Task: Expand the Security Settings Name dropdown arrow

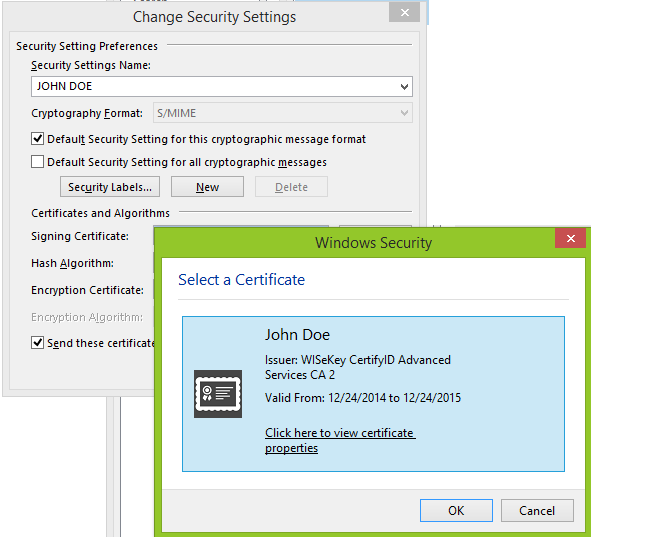Action: pyautogui.click(x=403, y=87)
